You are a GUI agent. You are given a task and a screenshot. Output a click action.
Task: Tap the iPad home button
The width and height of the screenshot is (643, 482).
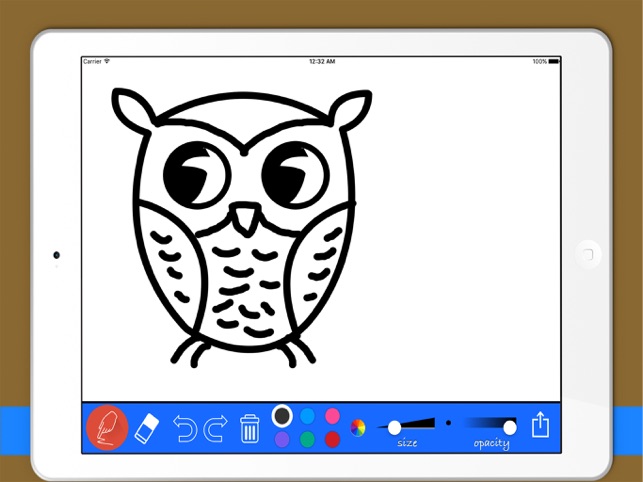click(588, 254)
